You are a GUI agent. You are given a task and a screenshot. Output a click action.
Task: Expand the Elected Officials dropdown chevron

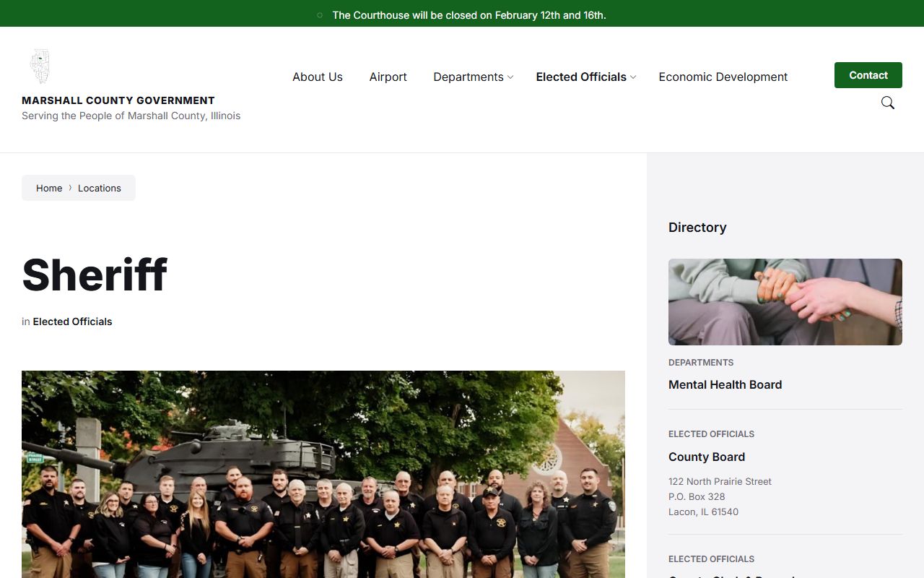coord(633,77)
